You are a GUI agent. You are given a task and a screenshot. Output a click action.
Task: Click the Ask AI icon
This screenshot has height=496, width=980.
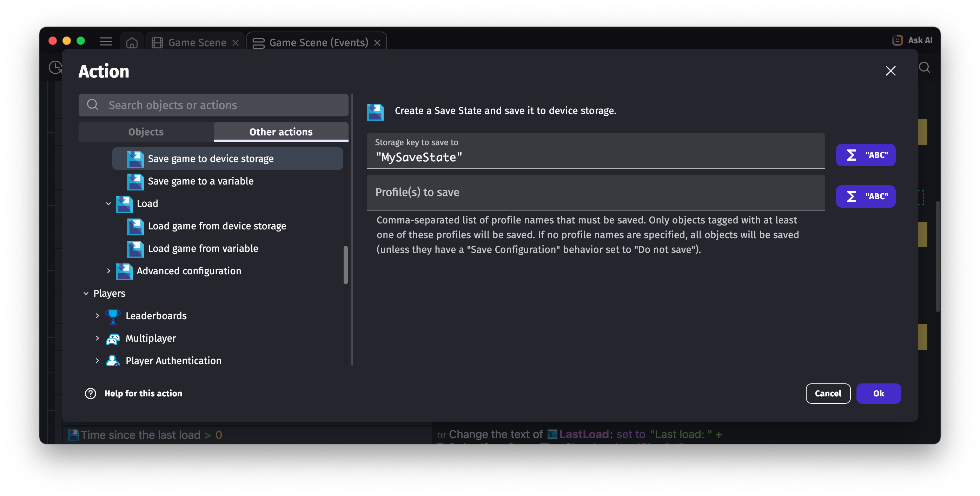898,40
